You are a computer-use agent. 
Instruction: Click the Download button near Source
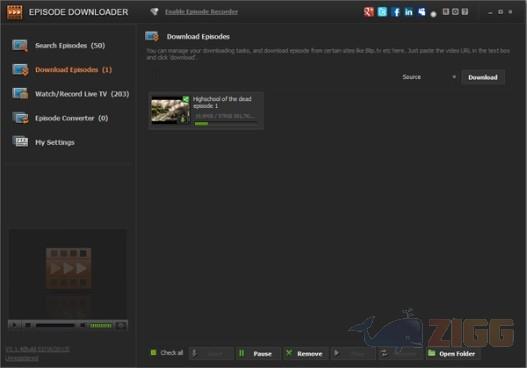483,77
